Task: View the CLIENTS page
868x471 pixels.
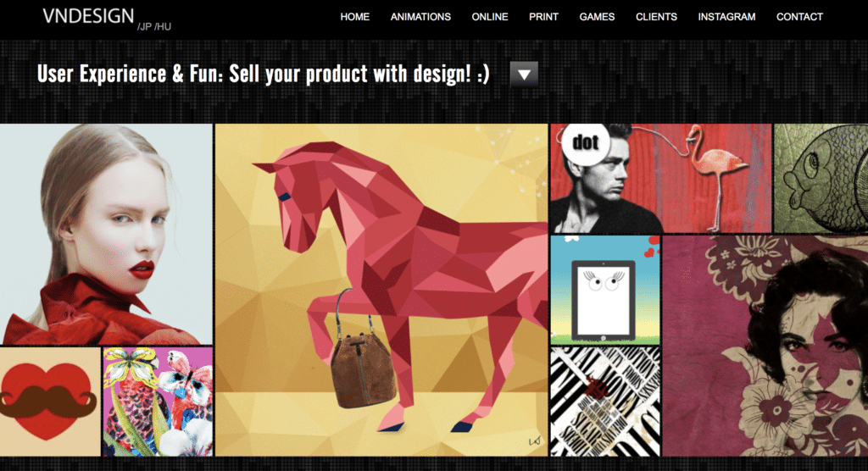Action: point(656,17)
